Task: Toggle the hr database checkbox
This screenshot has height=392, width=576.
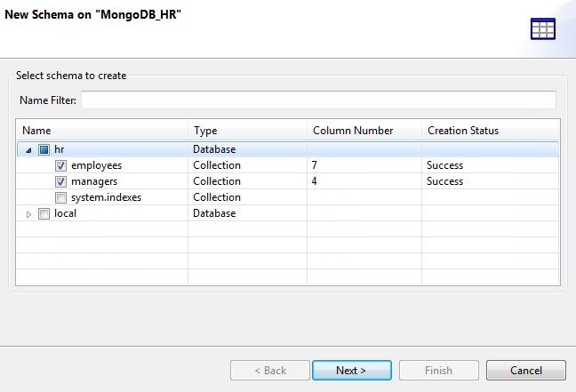Action: click(x=44, y=149)
